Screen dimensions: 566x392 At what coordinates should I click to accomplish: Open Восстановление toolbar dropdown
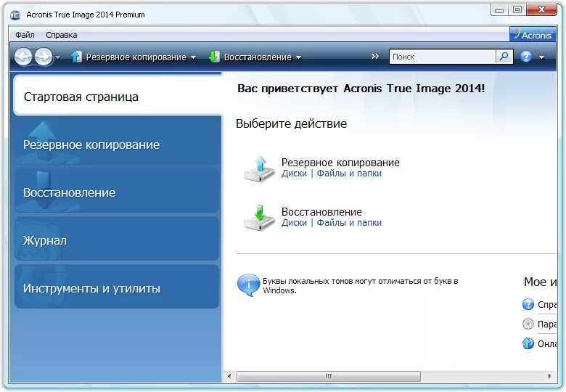tap(298, 57)
